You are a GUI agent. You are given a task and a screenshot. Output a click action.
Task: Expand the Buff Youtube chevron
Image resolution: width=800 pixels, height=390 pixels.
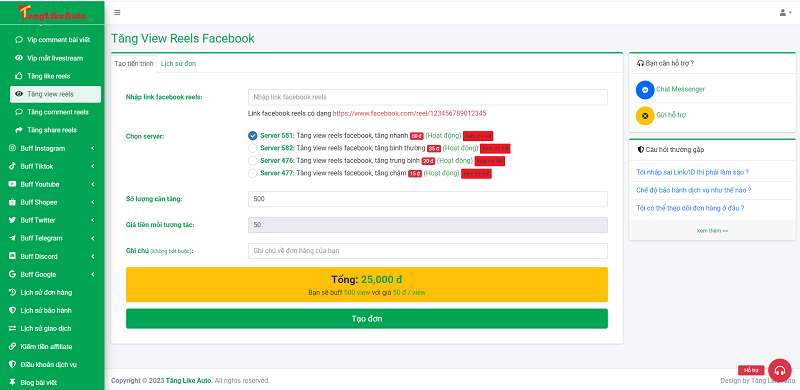(93, 184)
